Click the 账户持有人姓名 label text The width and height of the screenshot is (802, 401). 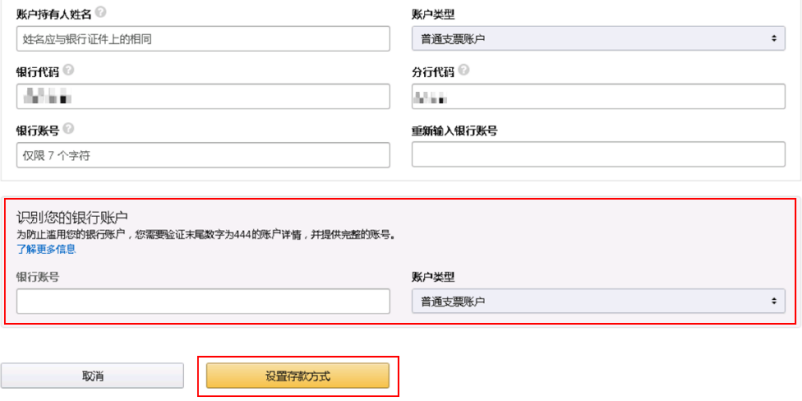(54, 14)
